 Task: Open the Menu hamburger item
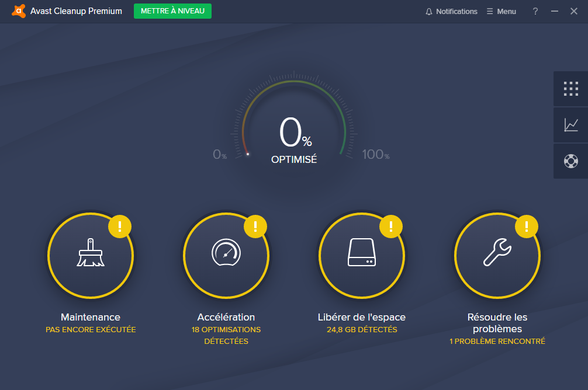coord(501,11)
